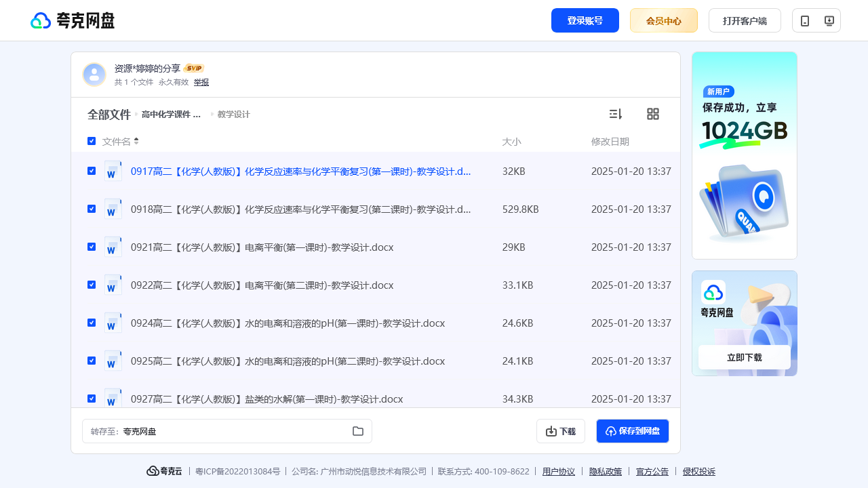Image resolution: width=868 pixels, height=488 pixels.
Task: Open 用户协议 footer link
Action: [559, 472]
